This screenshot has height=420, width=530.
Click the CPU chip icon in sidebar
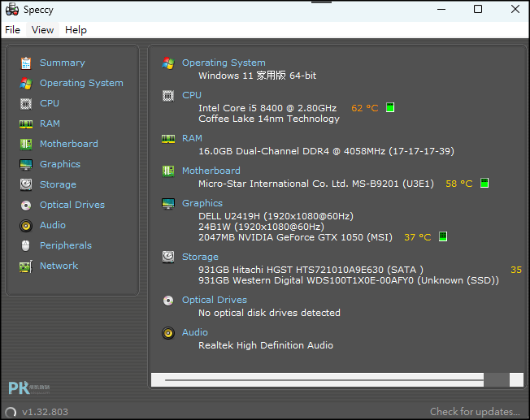(26, 104)
